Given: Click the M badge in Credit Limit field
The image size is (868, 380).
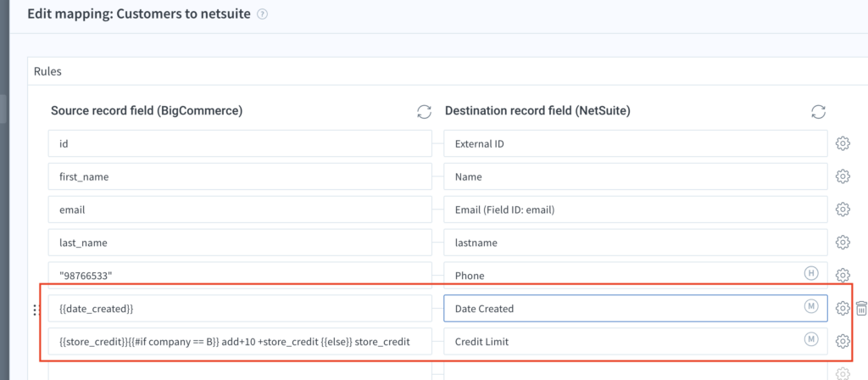Looking at the screenshot, I should point(811,339).
